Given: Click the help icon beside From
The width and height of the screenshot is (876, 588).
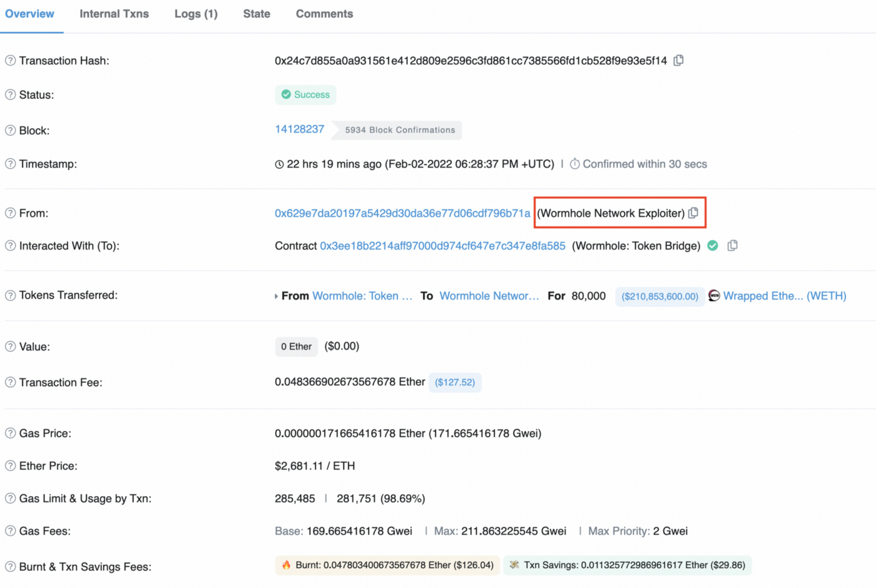Looking at the screenshot, I should (x=10, y=213).
